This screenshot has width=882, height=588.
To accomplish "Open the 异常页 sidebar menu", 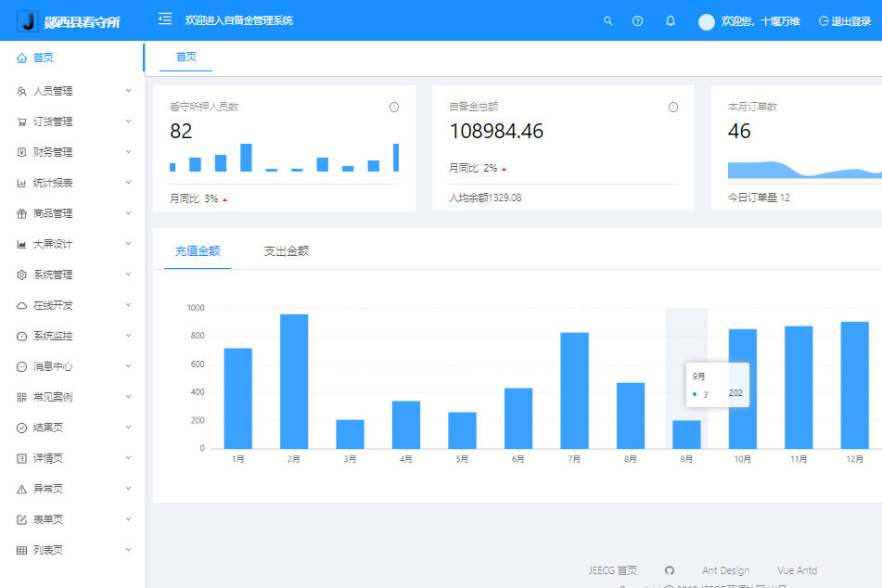I will pos(72,489).
